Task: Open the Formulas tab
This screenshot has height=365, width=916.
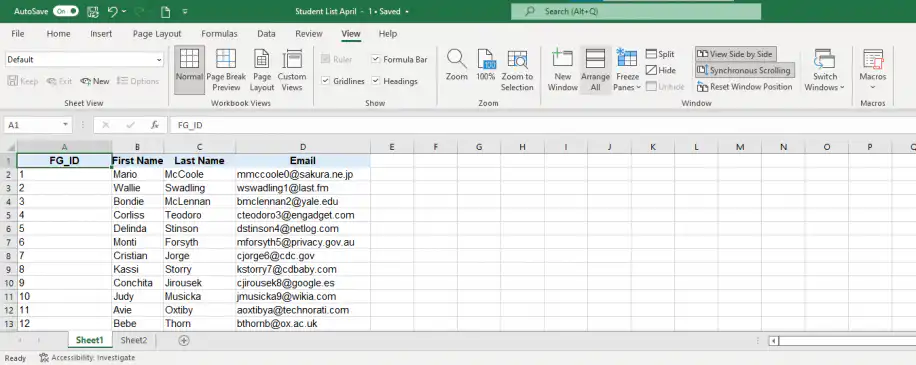Action: pyautogui.click(x=219, y=34)
